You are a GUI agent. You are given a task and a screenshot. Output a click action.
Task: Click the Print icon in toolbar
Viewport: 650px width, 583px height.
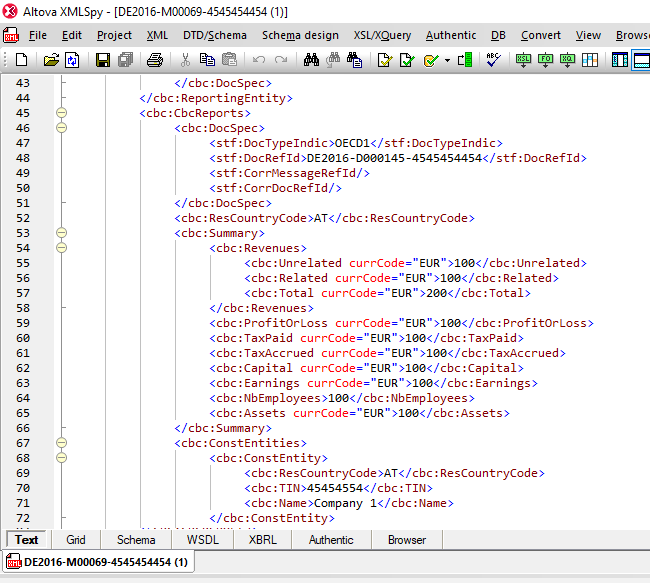154,60
